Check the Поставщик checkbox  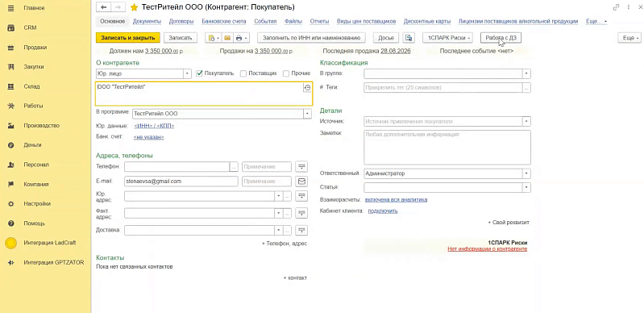(243, 73)
